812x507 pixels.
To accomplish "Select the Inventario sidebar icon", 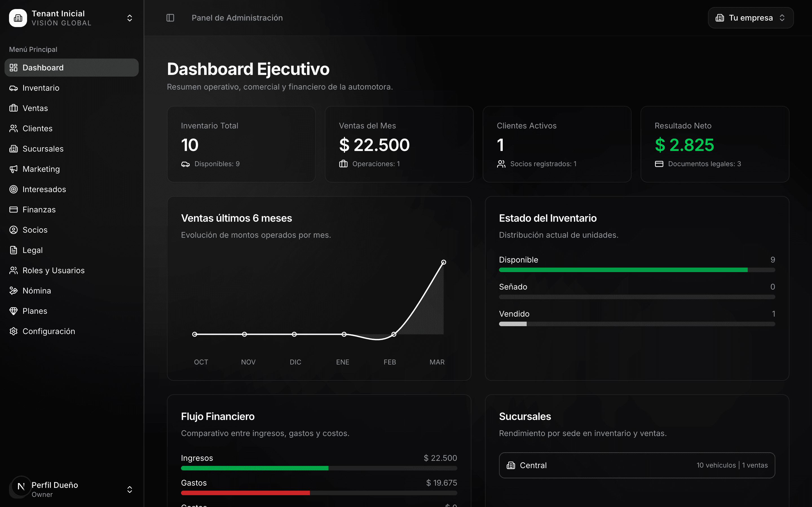I will point(14,88).
